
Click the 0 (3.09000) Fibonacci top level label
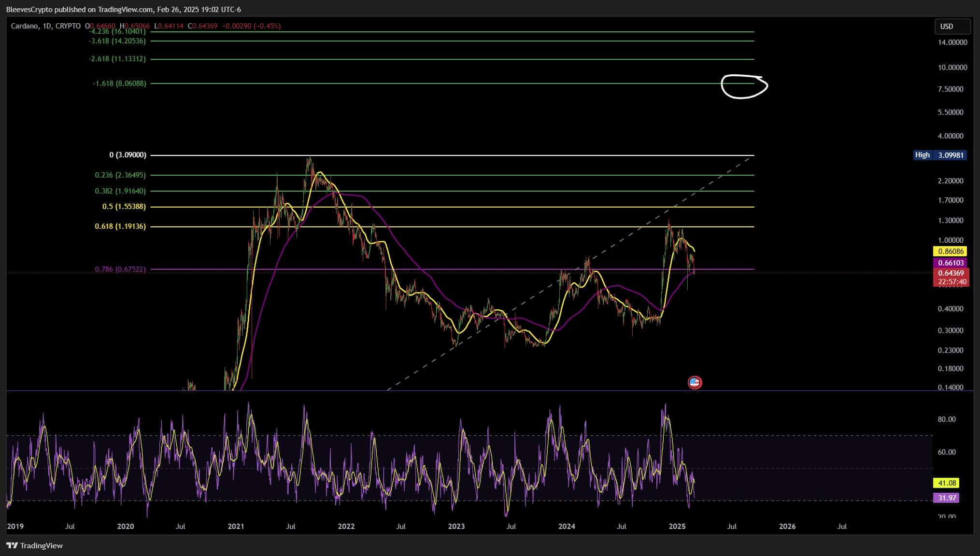pyautogui.click(x=128, y=155)
